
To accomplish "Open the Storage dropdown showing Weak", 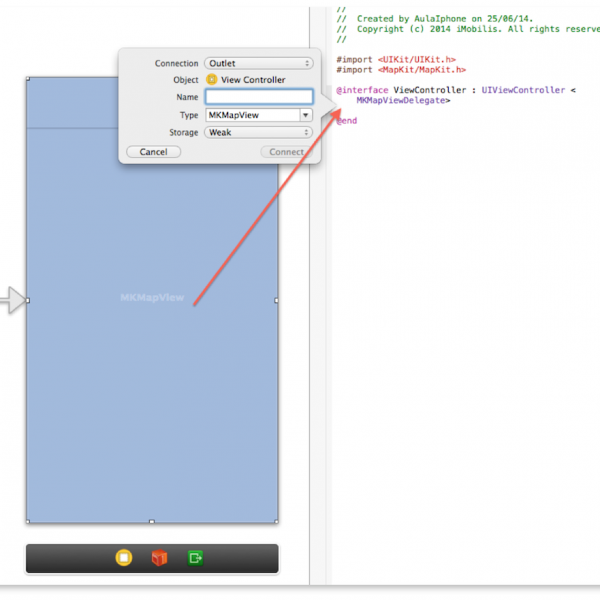I will point(259,132).
